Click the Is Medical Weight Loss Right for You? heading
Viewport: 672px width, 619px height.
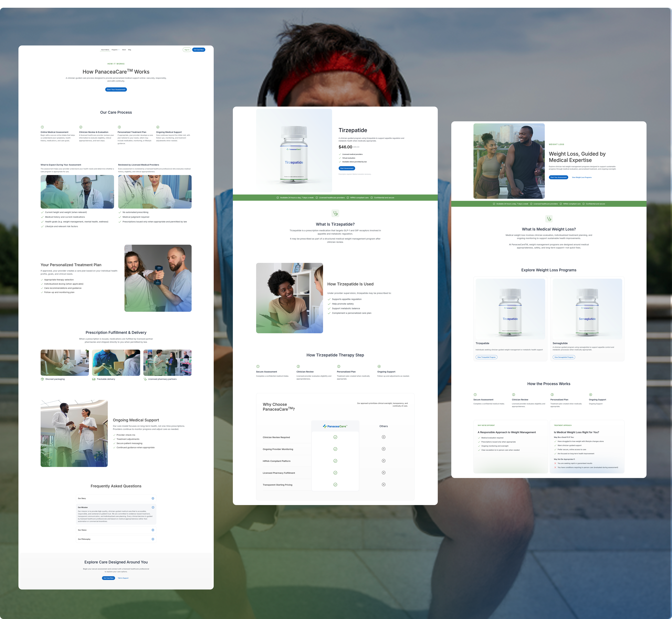pos(576,433)
